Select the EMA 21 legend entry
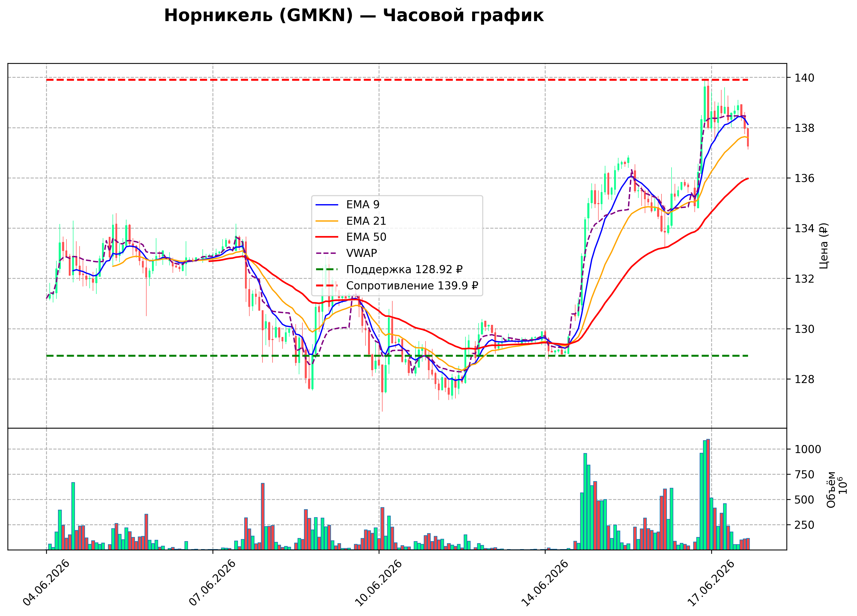857x616 pixels. [x=351, y=221]
